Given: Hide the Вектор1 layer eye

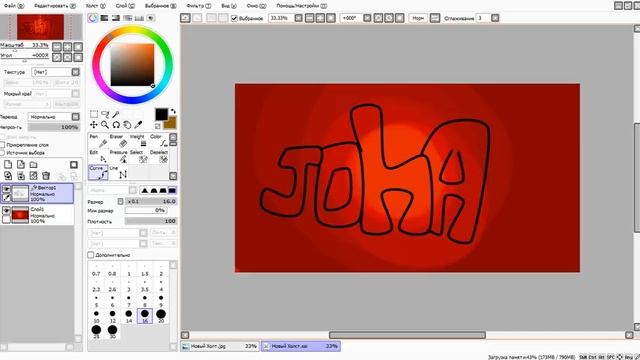Looking at the screenshot, I should pos(7,189).
